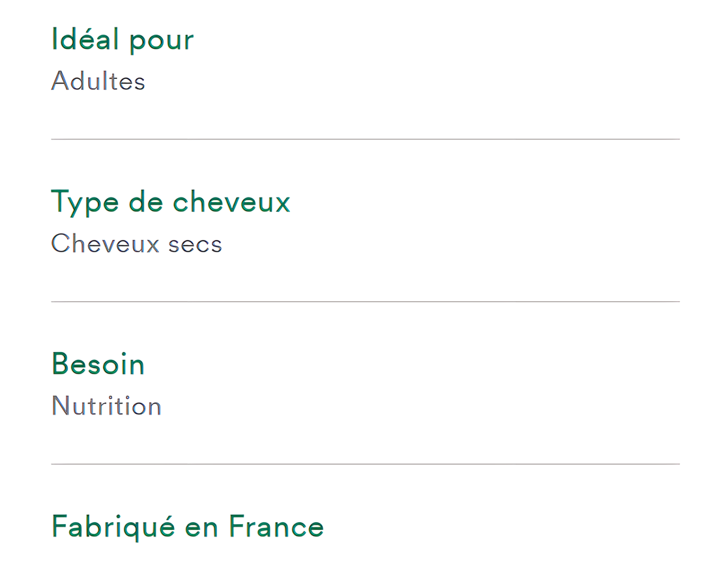Screen dimensions: 704x588
Task: Click the 'Idéal pour' section heading
Action: pos(123,40)
